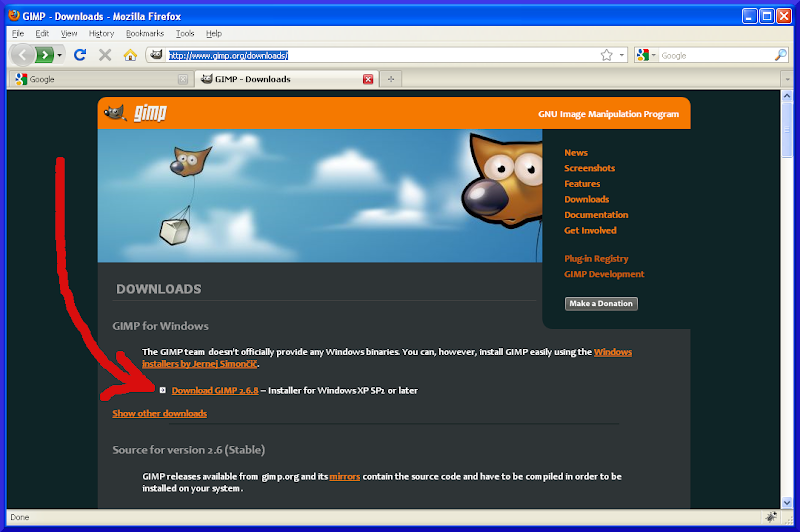Image resolution: width=800 pixels, height=532 pixels.
Task: Open the Help menu
Action: [214, 33]
